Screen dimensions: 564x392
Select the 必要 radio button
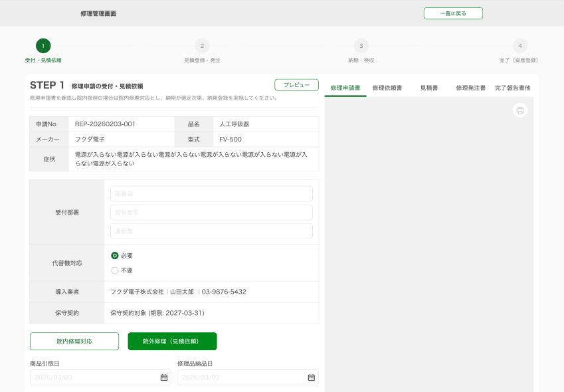[115, 256]
